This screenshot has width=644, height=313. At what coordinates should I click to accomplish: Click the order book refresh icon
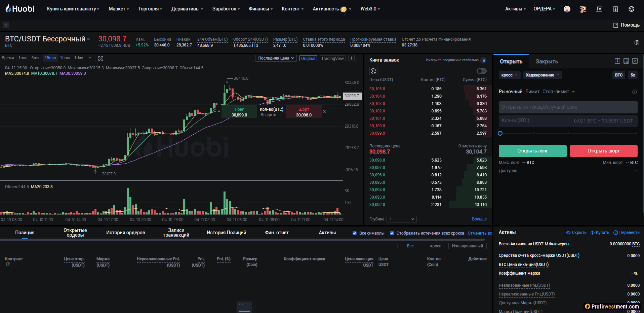373,71
